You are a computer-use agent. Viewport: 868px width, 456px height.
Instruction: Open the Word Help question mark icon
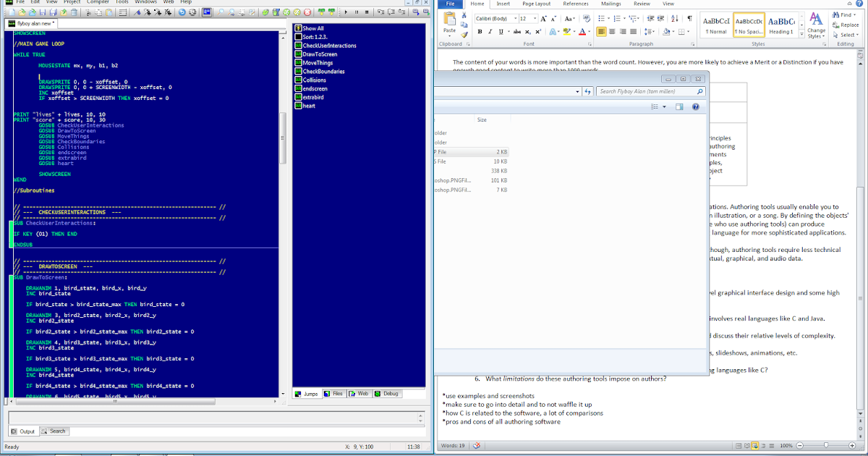[x=861, y=4]
